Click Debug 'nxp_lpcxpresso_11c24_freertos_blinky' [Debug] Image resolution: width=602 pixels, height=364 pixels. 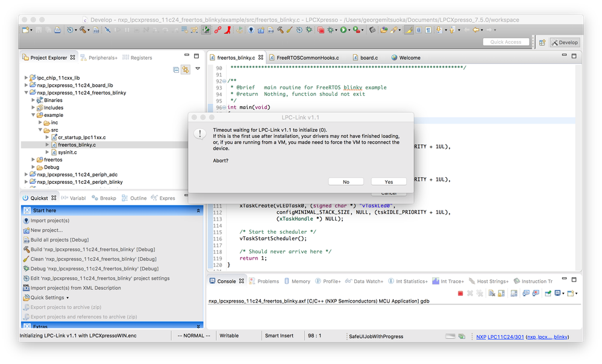tap(95, 268)
